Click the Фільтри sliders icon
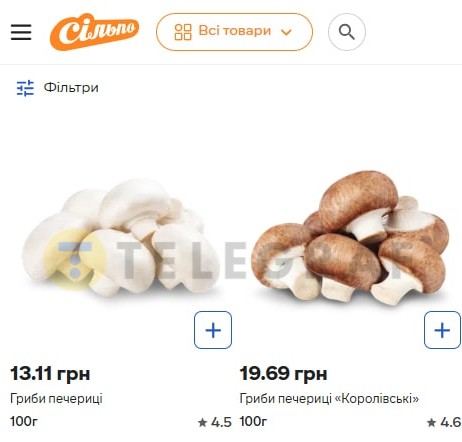Viewport: 462px width, 442px height. tap(25, 88)
